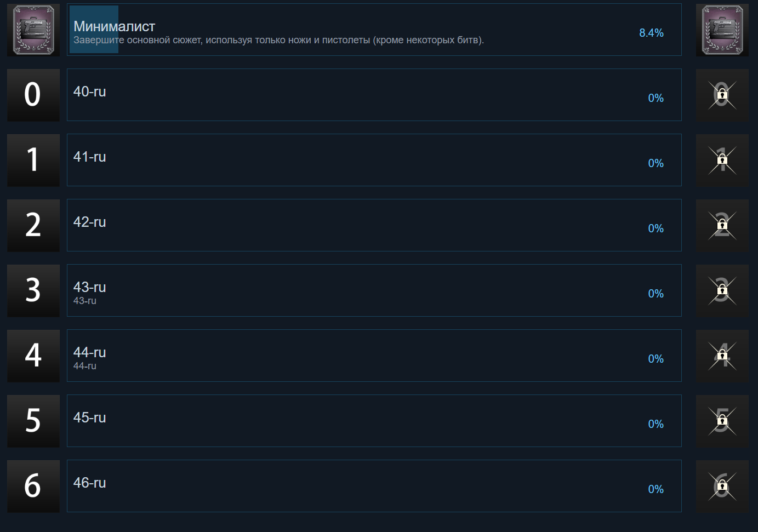758x532 pixels.
Task: Click the 0% value in the 40-ru row
Action: pyautogui.click(x=656, y=98)
